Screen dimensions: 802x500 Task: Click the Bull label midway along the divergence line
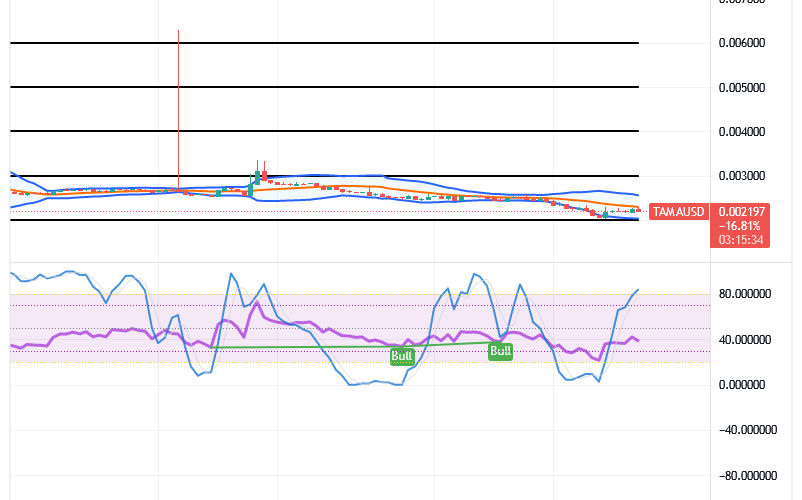pyautogui.click(x=402, y=356)
